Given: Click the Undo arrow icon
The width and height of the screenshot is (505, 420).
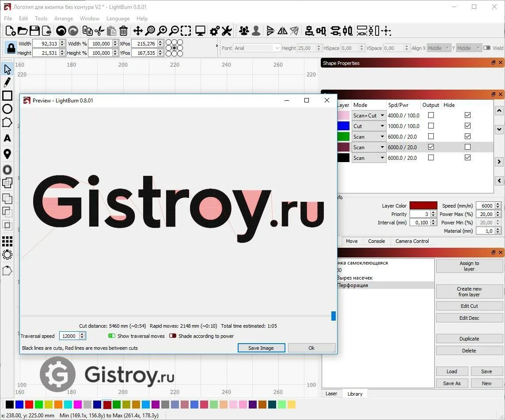Looking at the screenshot, I should (x=61, y=31).
